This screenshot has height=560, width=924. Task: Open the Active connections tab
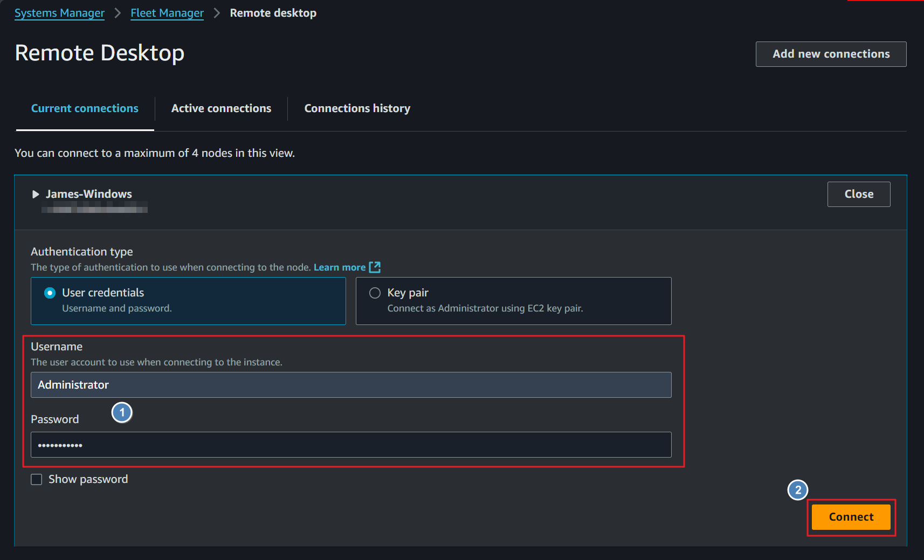point(221,108)
